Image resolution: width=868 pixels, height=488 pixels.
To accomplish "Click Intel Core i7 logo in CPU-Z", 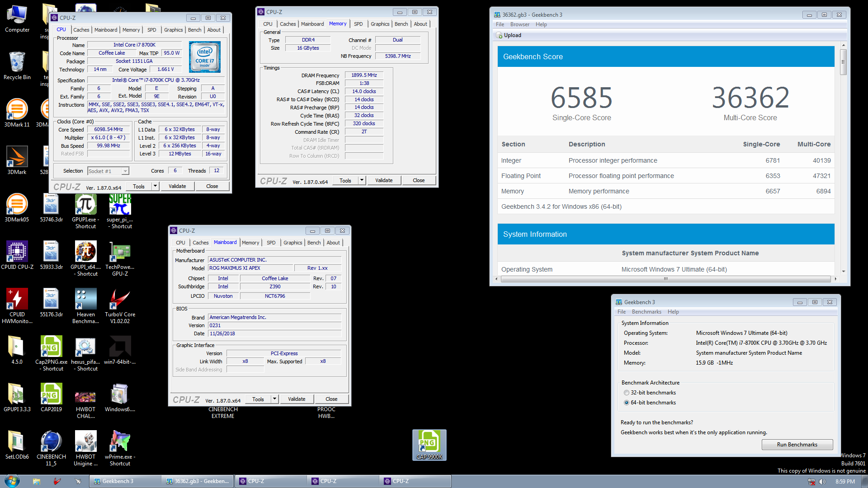I will (204, 57).
